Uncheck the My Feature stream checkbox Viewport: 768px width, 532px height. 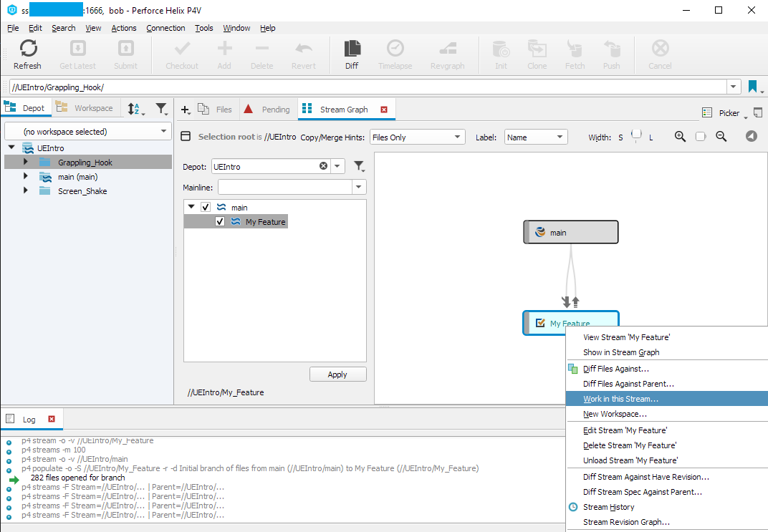220,222
